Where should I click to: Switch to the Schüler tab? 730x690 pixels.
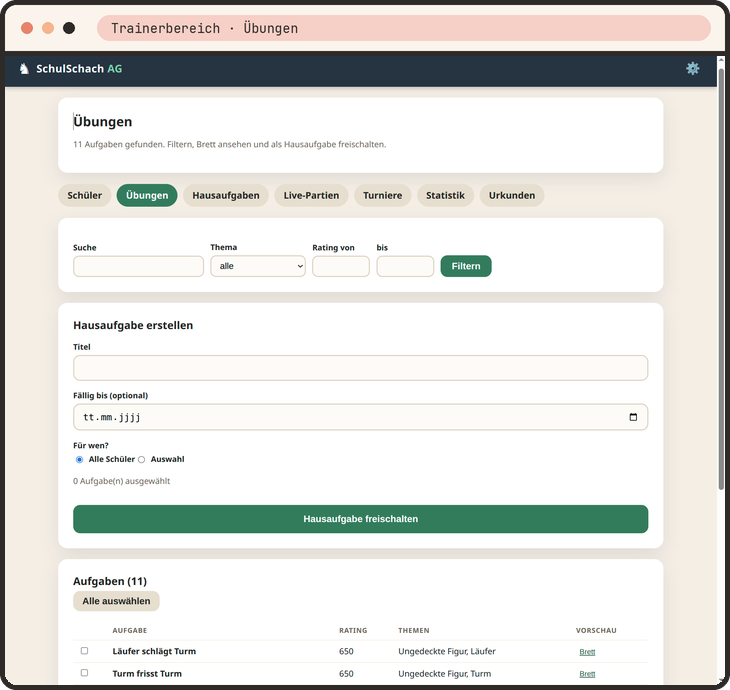point(84,196)
